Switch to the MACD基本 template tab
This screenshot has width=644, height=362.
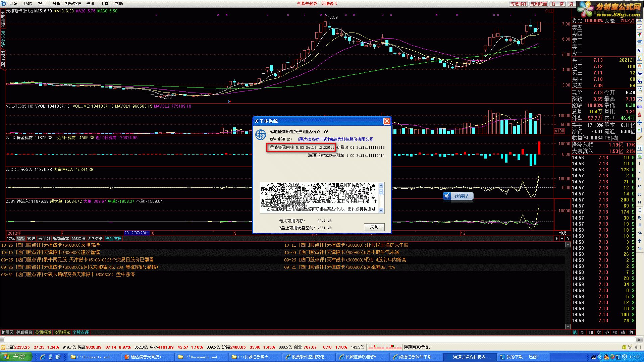click(60, 239)
